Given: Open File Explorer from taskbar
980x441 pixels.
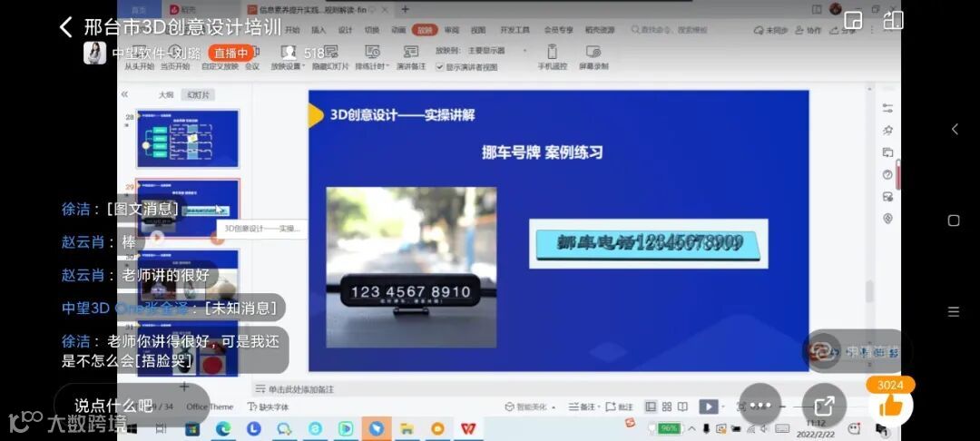Looking at the screenshot, I should [407, 428].
